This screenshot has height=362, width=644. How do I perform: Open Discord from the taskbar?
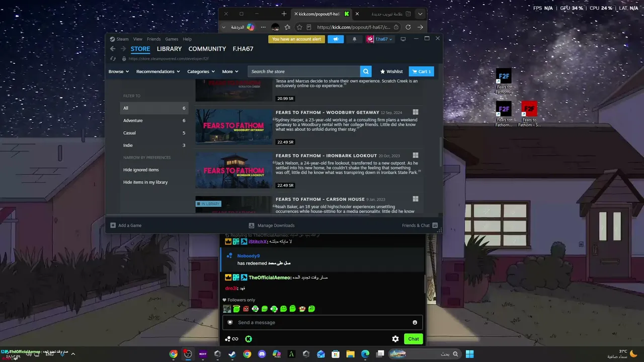[x=262, y=354]
